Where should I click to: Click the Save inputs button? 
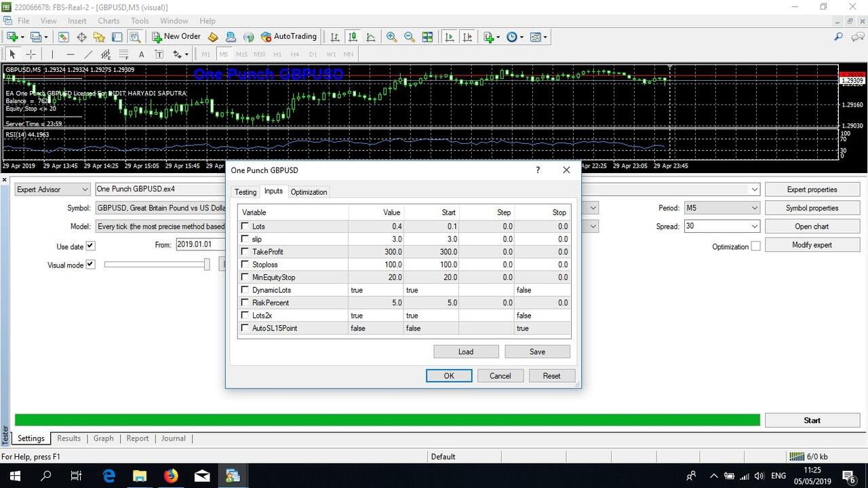(x=537, y=352)
